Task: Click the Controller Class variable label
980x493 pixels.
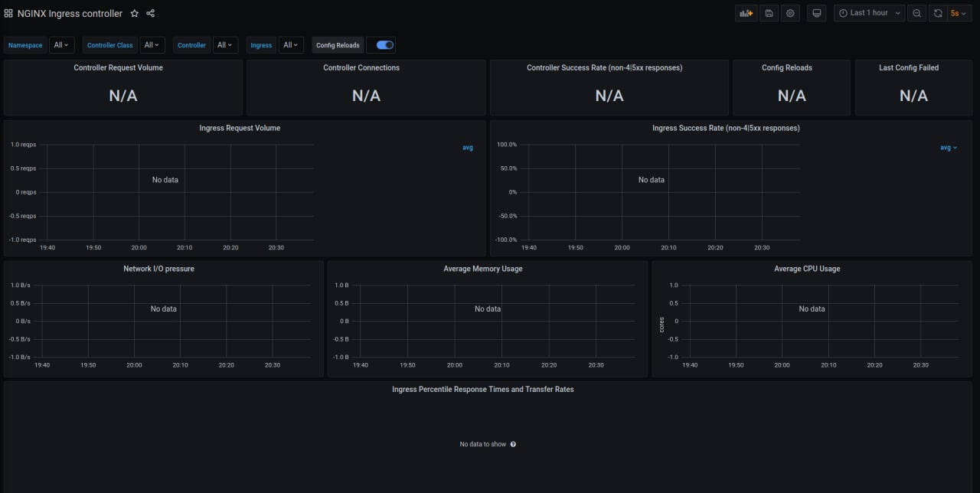Action: [110, 45]
